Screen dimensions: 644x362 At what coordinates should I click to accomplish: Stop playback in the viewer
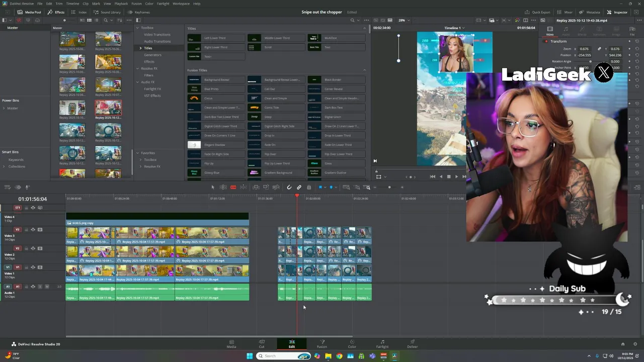[449, 176]
